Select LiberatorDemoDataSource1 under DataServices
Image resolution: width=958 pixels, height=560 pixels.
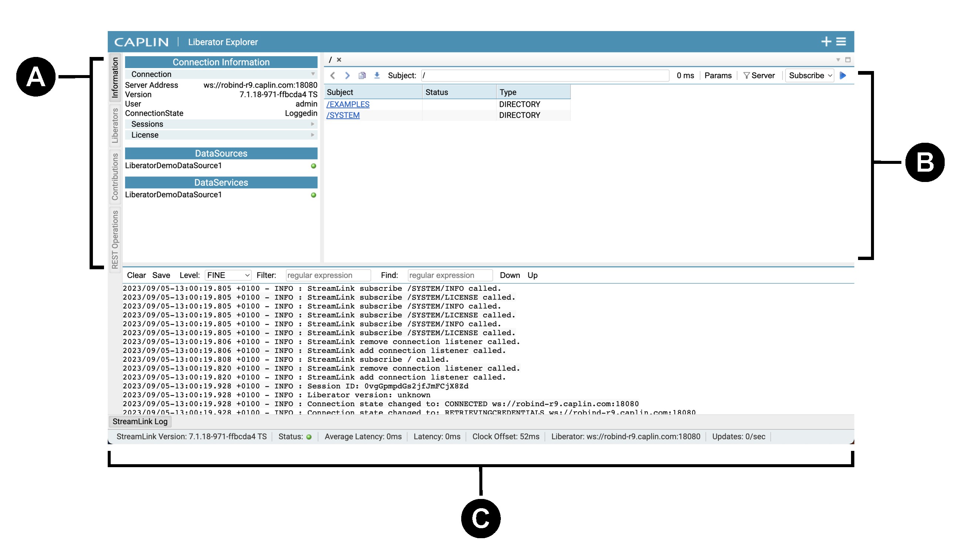point(173,195)
